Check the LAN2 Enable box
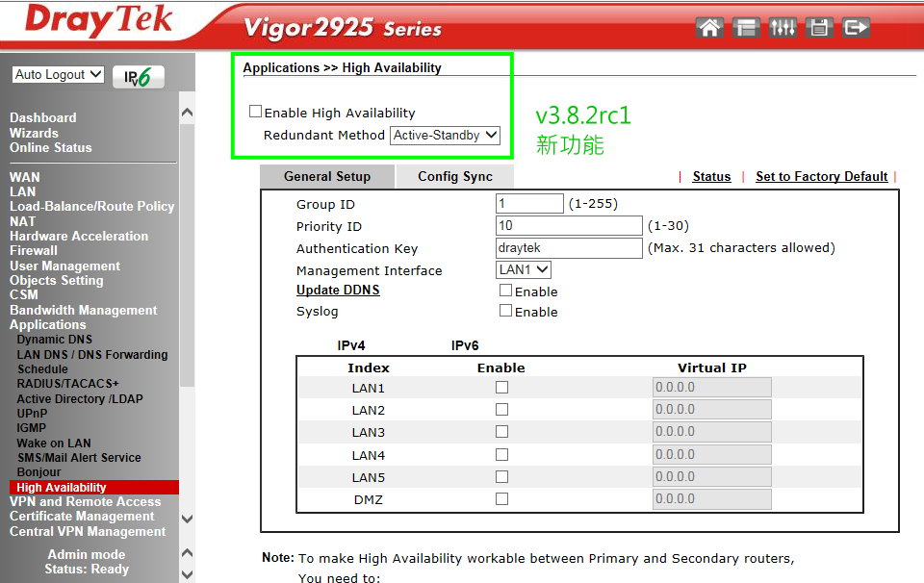 502,409
